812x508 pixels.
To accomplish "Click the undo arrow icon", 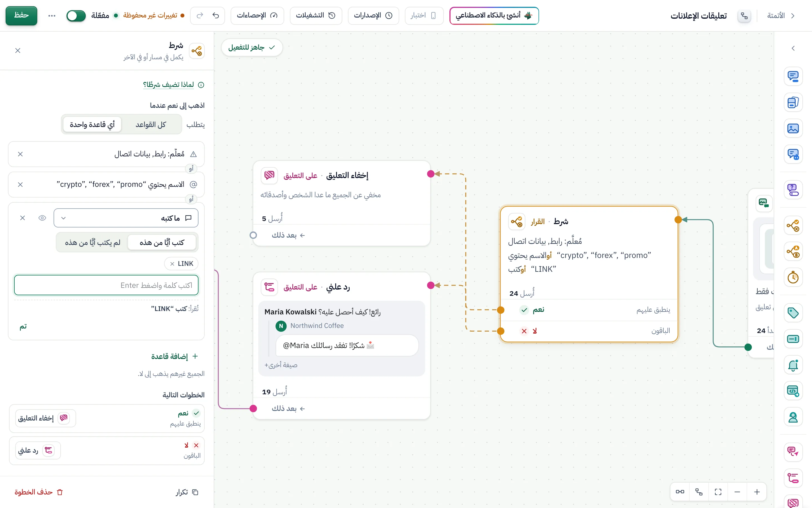I will coord(216,16).
